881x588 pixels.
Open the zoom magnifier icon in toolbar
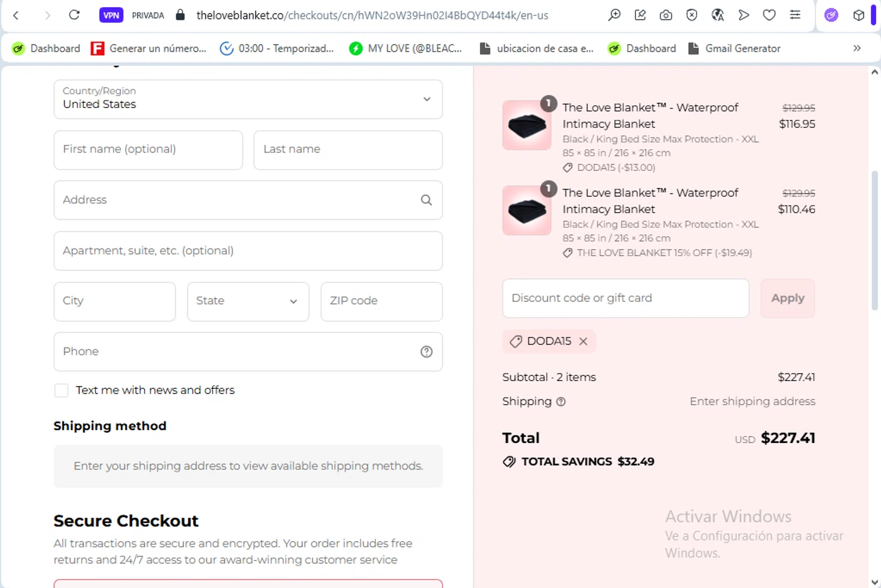[614, 15]
